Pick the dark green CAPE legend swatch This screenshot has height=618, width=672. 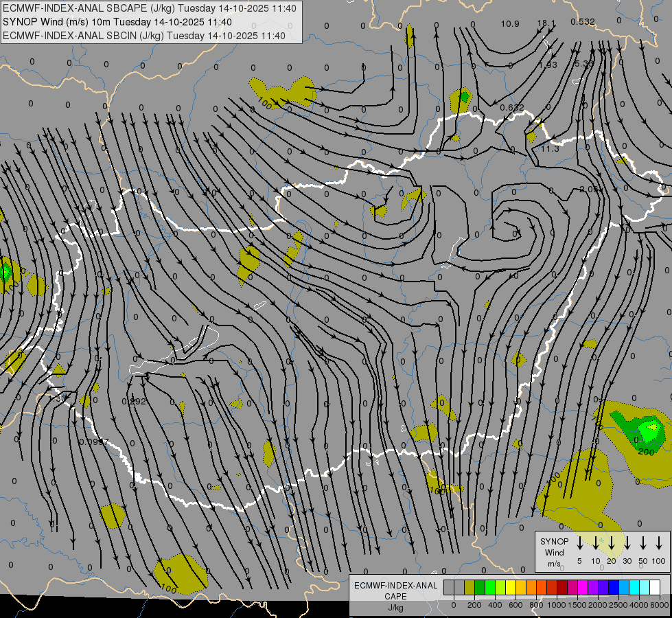[x=480, y=587]
